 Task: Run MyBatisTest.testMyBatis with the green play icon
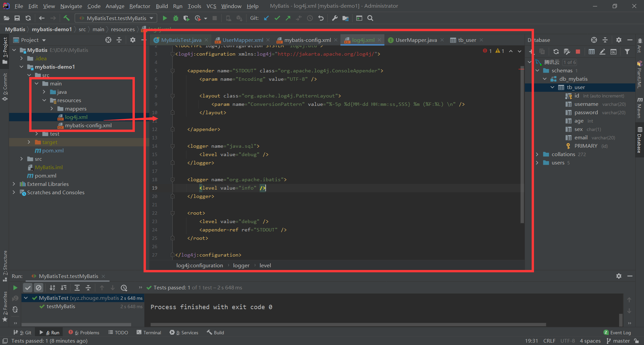pos(165,18)
